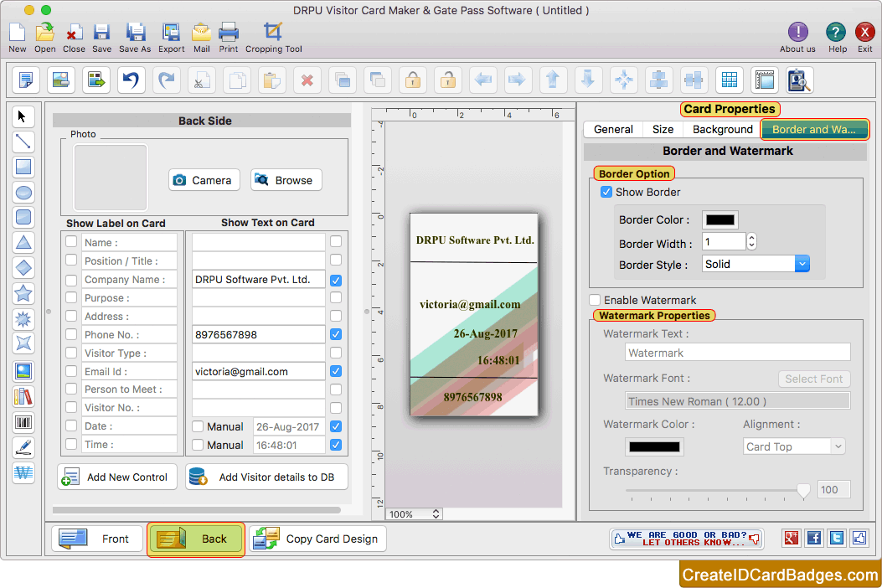
Task: Click the Select Font button
Action: point(814,379)
